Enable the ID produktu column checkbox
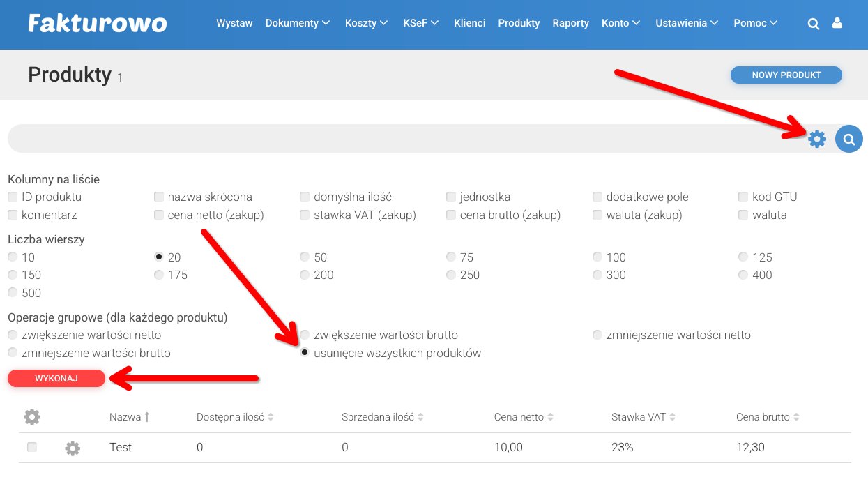This screenshot has width=868, height=484. (x=13, y=197)
